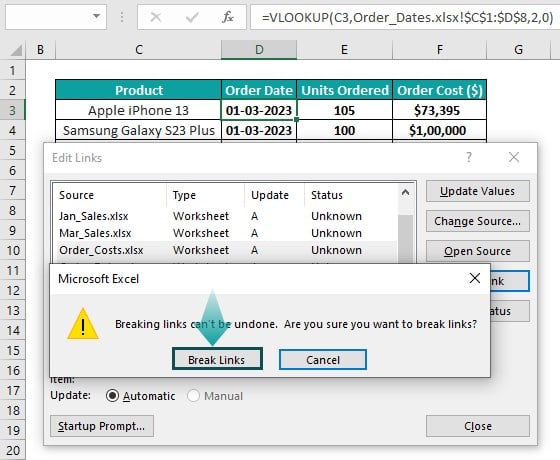The height and width of the screenshot is (460, 560).
Task: Click Unknown status in Mar_Sales.xlsx row
Action: click(336, 233)
